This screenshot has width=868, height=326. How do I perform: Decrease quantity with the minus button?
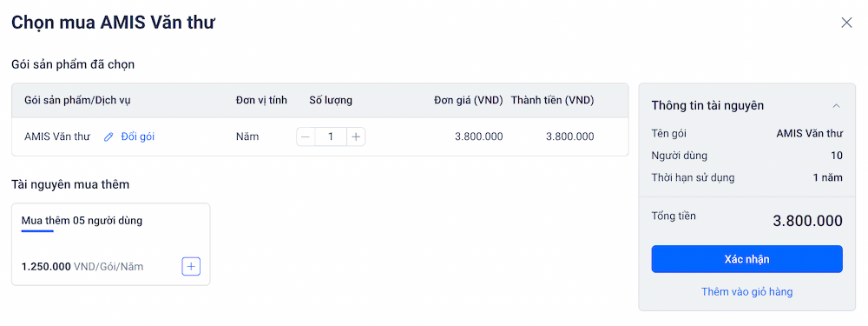(x=306, y=136)
